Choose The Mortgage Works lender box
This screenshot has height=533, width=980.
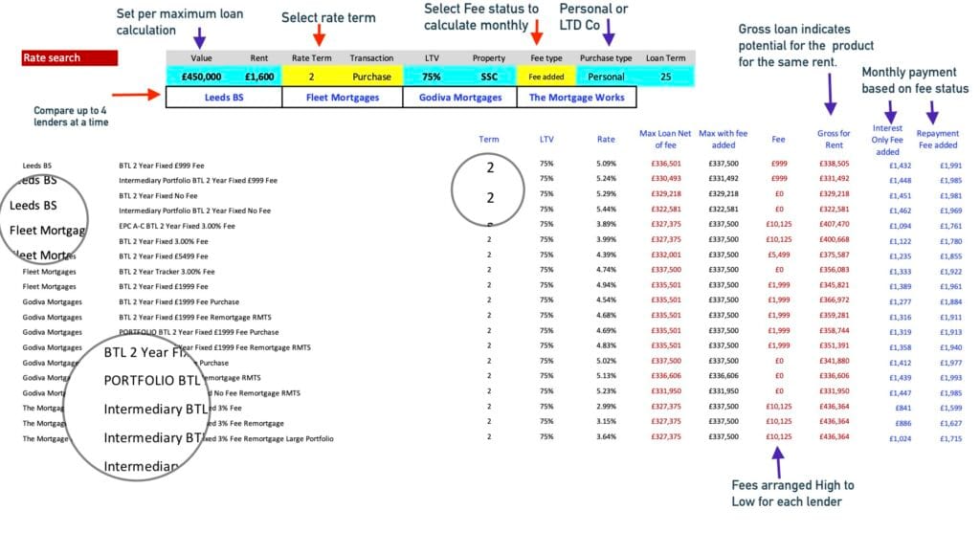click(x=576, y=98)
